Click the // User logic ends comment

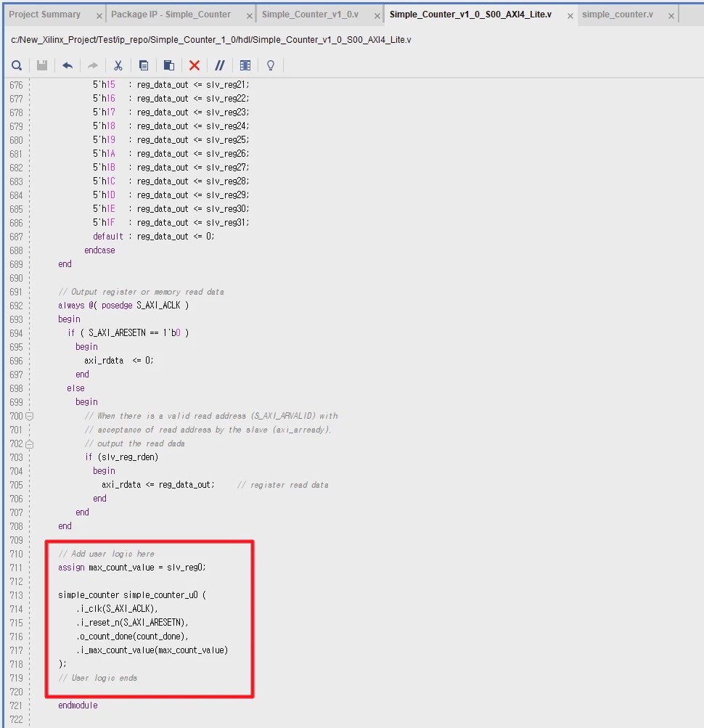click(97, 678)
